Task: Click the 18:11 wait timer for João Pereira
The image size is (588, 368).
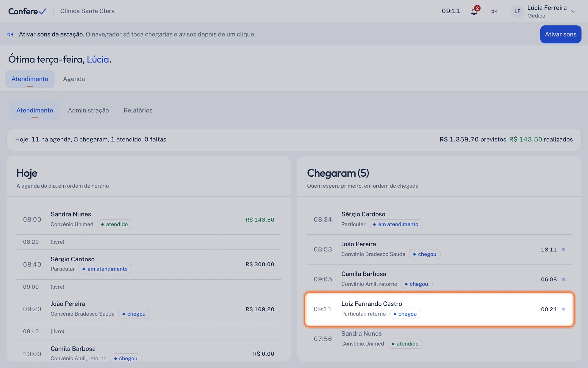Action: click(548, 250)
